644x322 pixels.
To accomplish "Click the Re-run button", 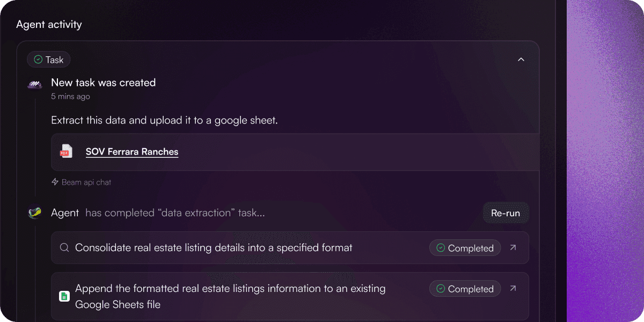I will 506,213.
